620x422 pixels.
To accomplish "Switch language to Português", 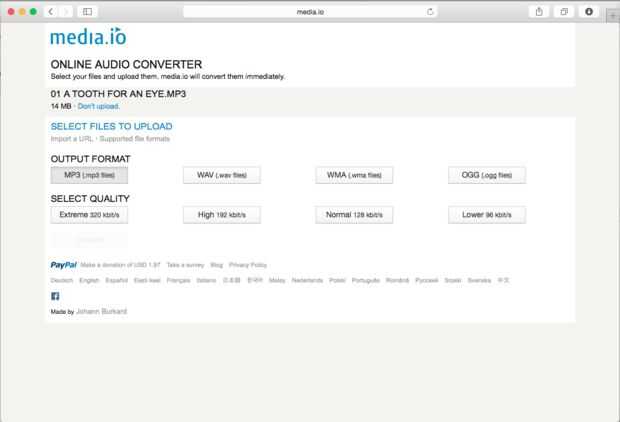I will click(x=366, y=280).
